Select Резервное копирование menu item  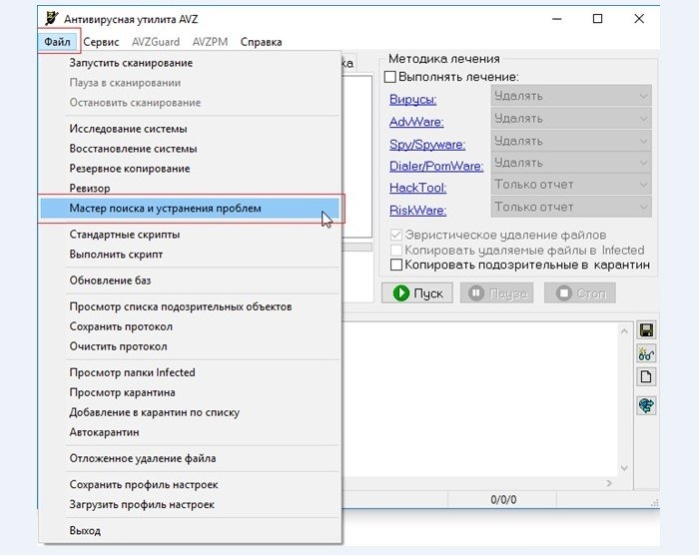tap(190, 169)
